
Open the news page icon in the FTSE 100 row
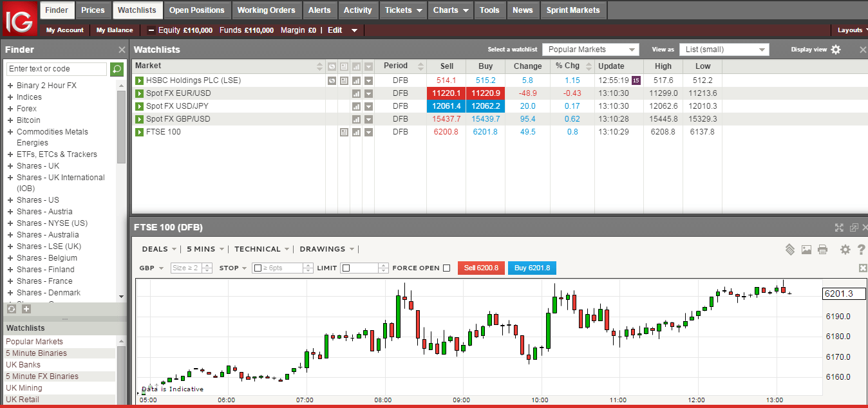344,132
